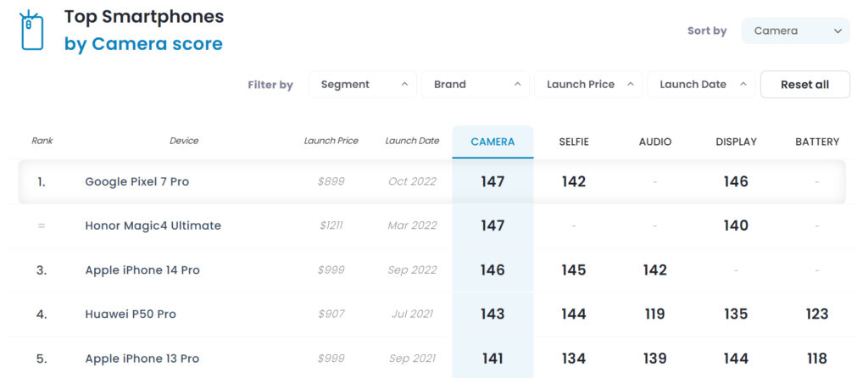Open Honor Magic4 Ultimate device

[153, 225]
